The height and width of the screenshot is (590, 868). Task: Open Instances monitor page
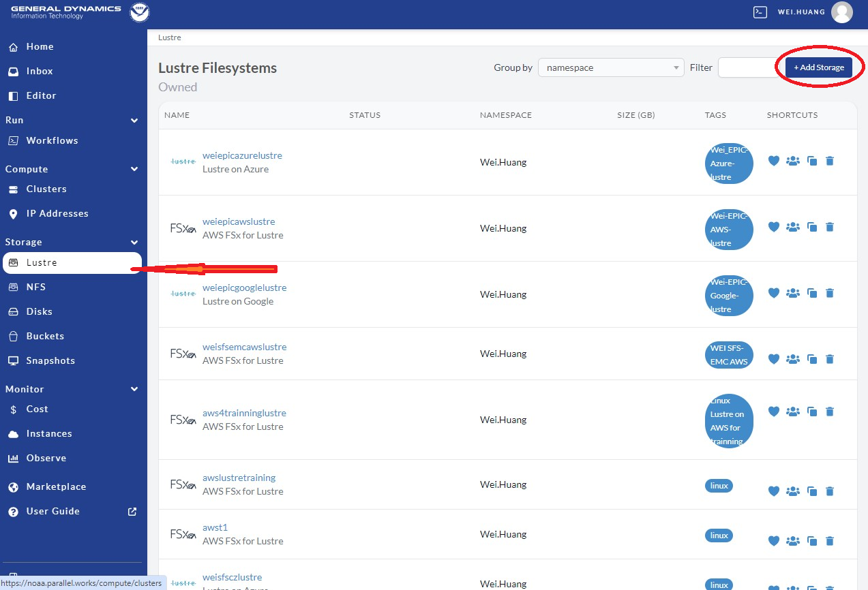pyautogui.click(x=49, y=433)
